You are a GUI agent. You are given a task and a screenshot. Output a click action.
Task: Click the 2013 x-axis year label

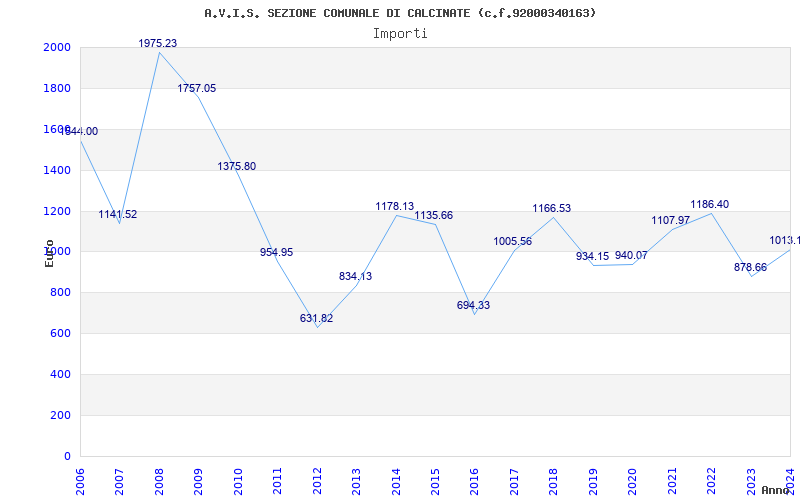pos(356,482)
